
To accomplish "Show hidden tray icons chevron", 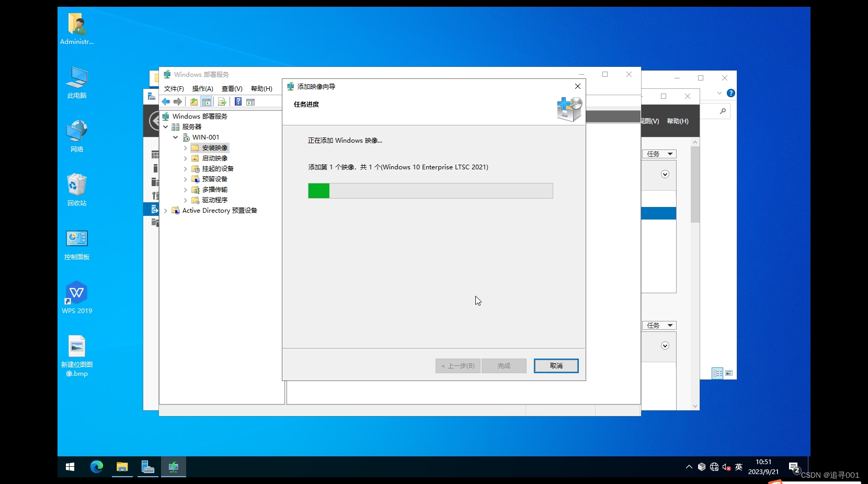I will coord(689,467).
